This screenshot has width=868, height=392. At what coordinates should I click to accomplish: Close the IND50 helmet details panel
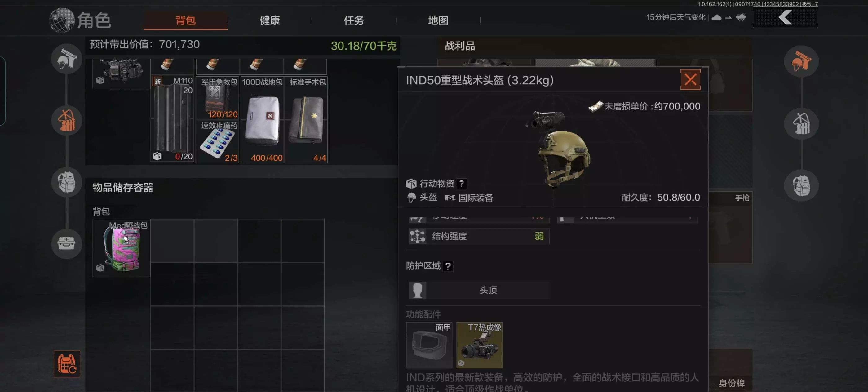(690, 80)
